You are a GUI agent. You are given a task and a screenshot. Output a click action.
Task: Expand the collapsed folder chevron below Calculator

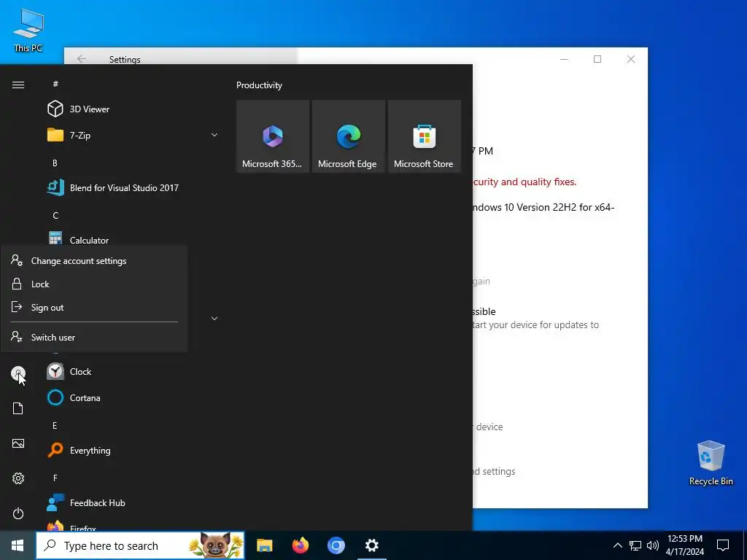(214, 319)
